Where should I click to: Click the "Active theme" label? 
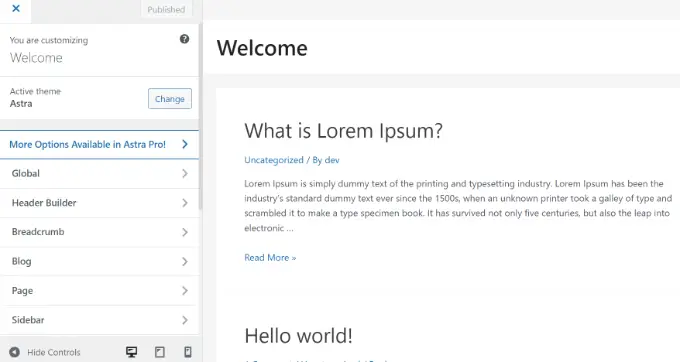click(x=36, y=91)
